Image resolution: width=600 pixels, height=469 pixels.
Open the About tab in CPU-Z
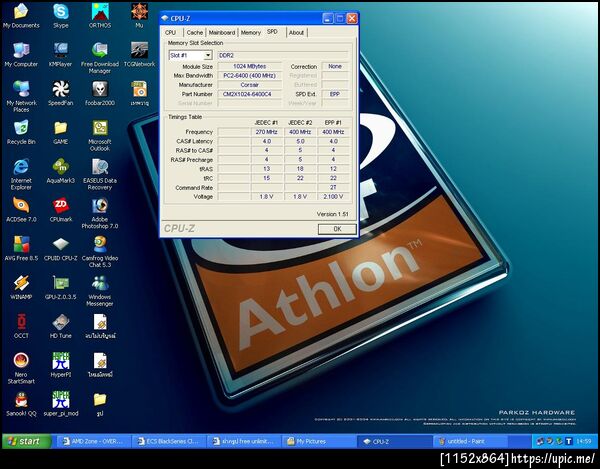[296, 33]
